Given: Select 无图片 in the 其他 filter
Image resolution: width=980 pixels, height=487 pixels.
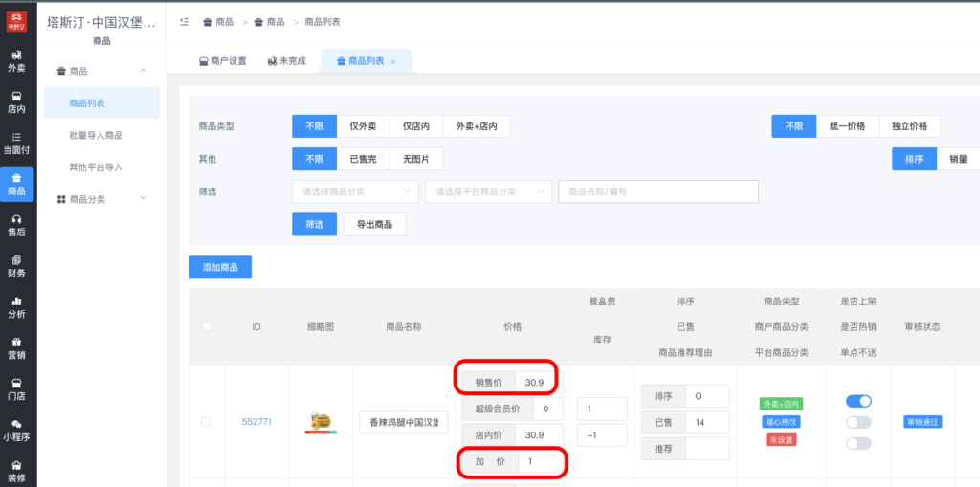Looking at the screenshot, I should coord(416,159).
